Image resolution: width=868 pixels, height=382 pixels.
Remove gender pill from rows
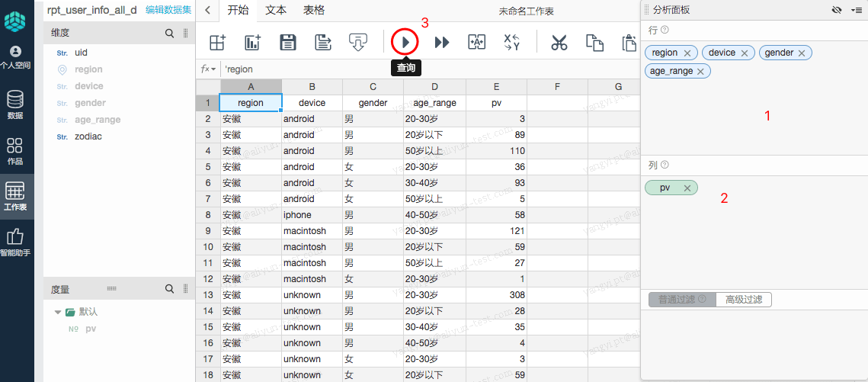pos(802,53)
